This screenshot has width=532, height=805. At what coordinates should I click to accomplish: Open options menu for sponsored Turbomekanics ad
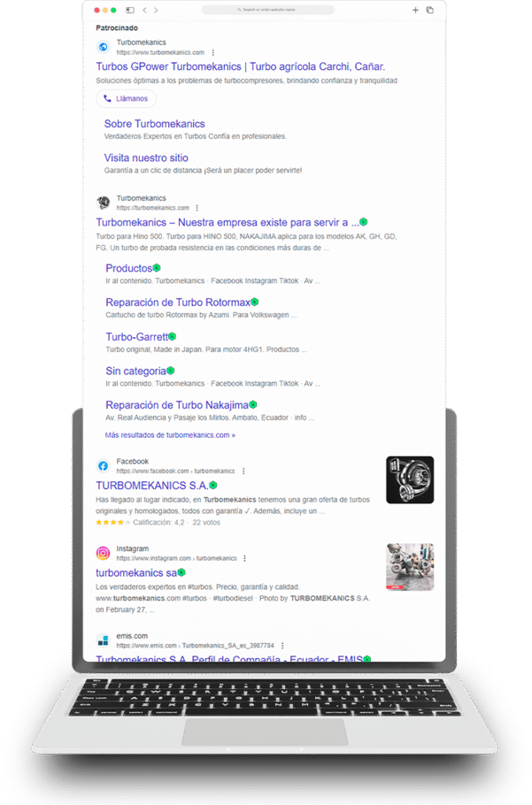[213, 53]
